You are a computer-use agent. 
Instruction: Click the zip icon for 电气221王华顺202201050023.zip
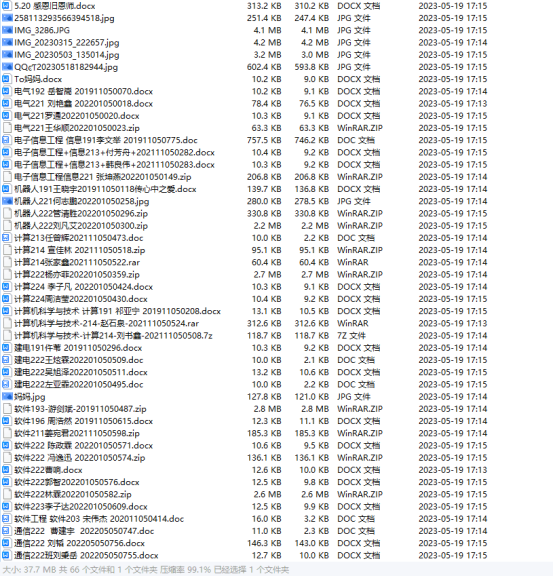(7, 128)
